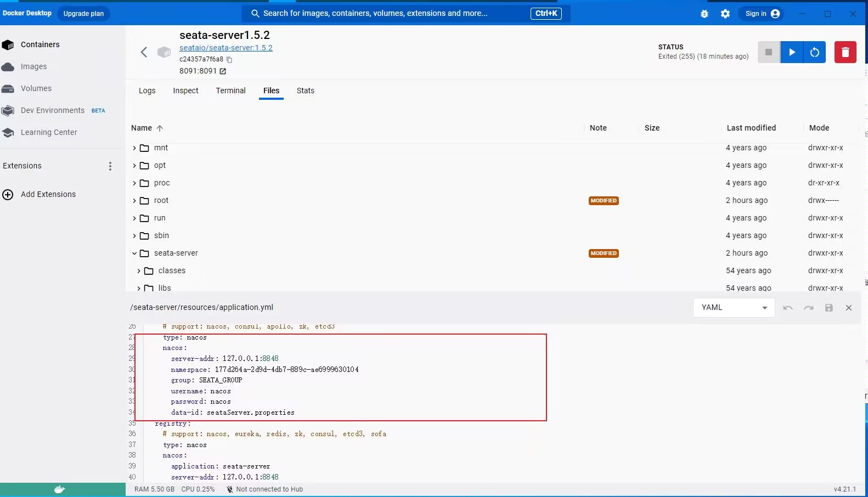Switch to the Logs tab
Viewport: 868px width, 497px height.
[147, 91]
